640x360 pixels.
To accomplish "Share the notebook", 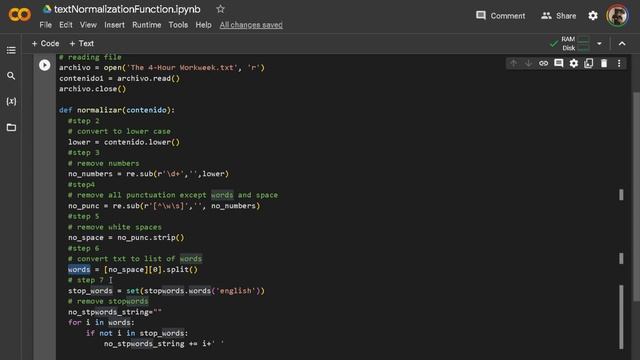I will coord(558,16).
